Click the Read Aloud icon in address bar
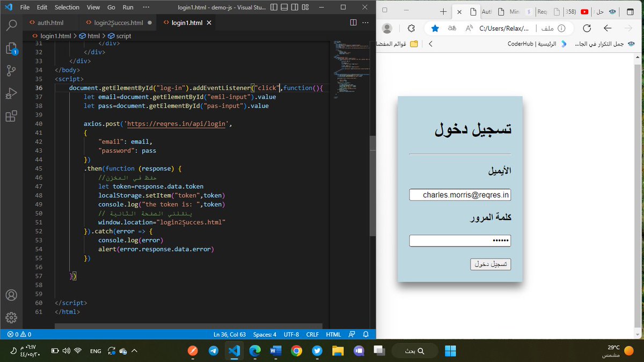Screen dimensions: 644x362 tap(469, 28)
